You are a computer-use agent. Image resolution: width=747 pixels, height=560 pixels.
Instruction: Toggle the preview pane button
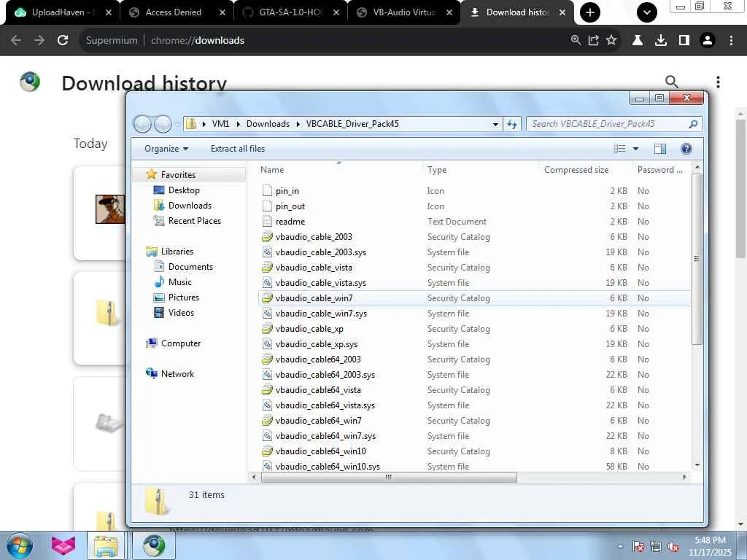click(x=659, y=149)
